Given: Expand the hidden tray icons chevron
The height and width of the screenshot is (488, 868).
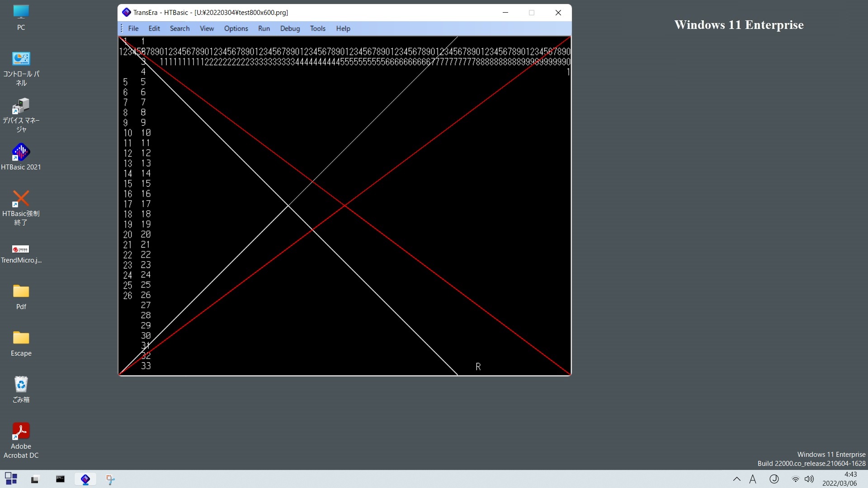Looking at the screenshot, I should pyautogui.click(x=736, y=479).
